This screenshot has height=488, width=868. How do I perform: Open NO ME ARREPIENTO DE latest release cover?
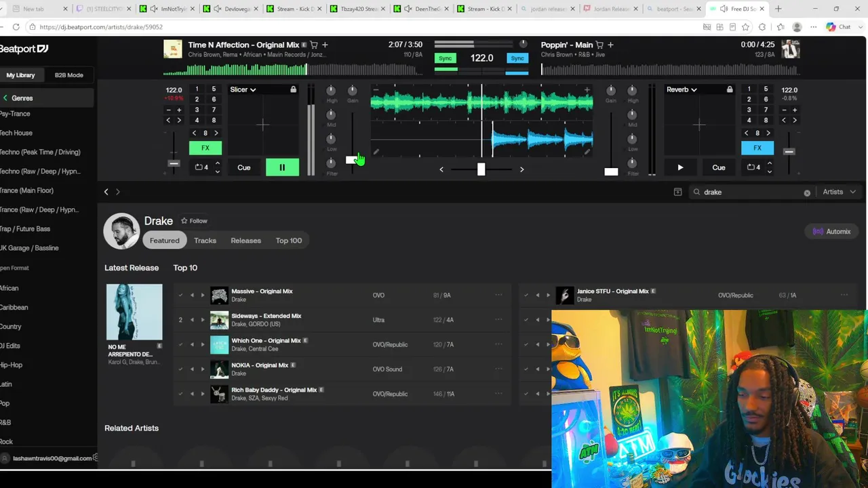(x=134, y=312)
